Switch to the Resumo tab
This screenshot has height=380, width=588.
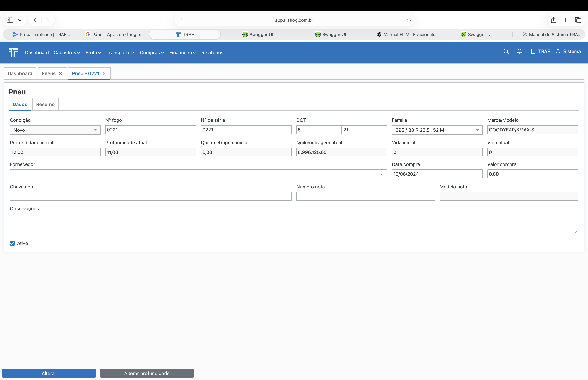click(45, 104)
